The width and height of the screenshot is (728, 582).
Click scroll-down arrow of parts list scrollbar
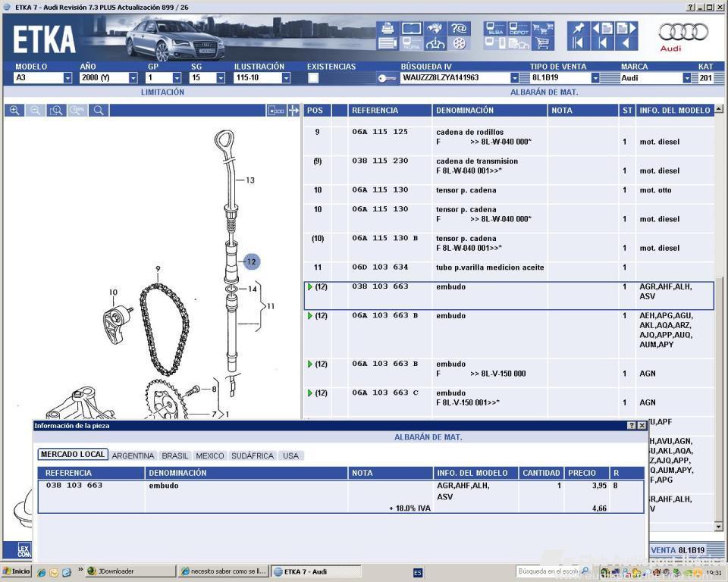(x=719, y=527)
